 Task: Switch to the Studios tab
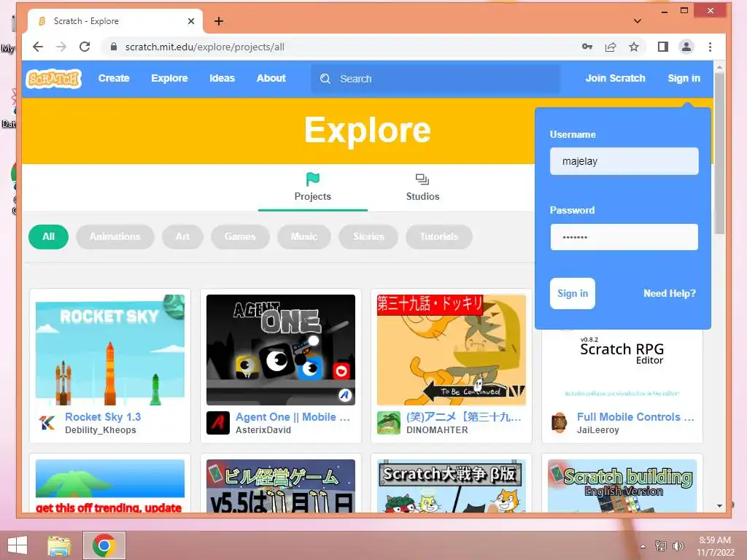[422, 187]
